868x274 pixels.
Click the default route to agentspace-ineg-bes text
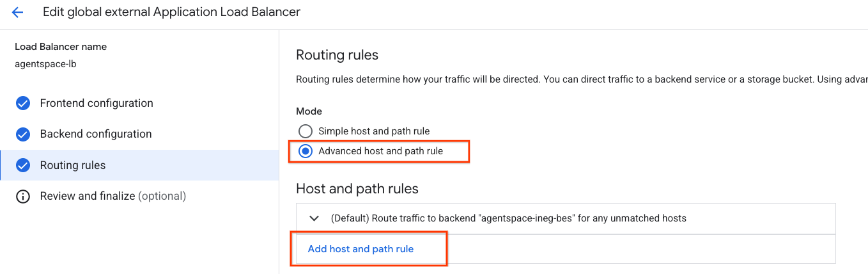click(x=508, y=218)
